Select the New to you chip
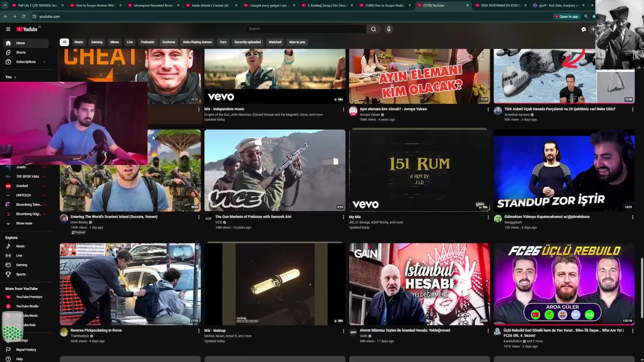This screenshot has width=644, height=362. coord(297,42)
